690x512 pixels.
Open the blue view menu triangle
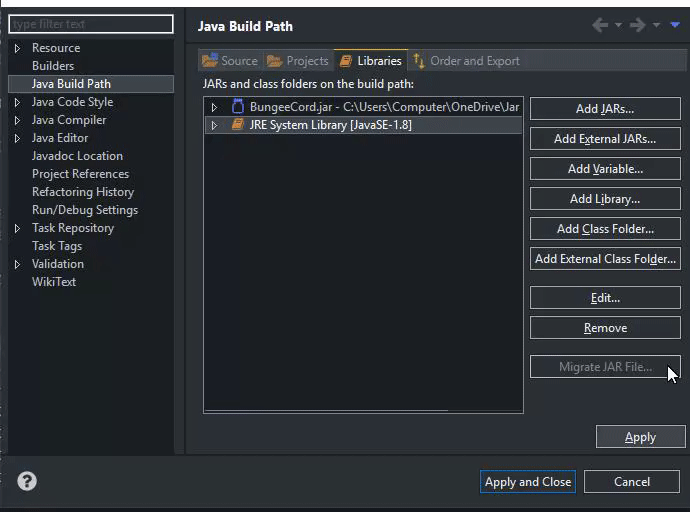click(x=675, y=25)
